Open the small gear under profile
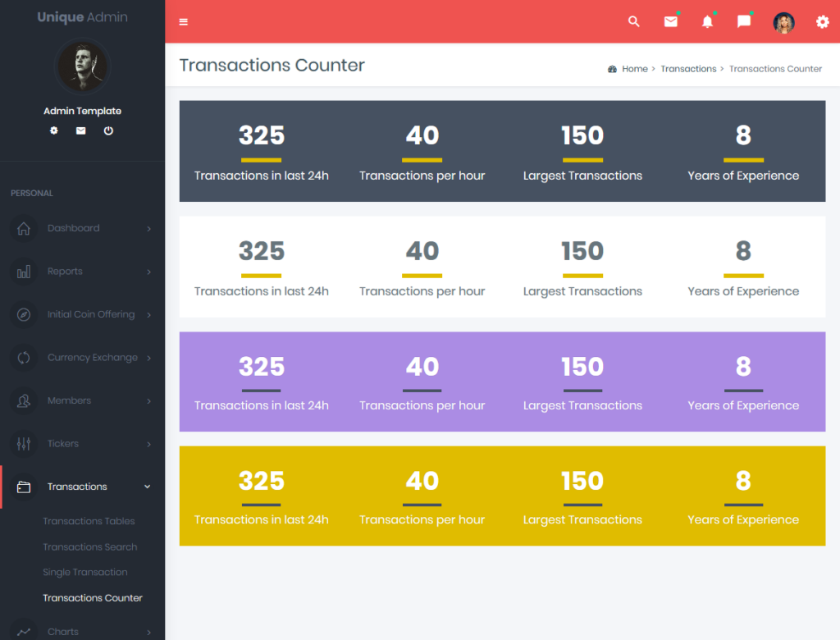 pos(54,130)
